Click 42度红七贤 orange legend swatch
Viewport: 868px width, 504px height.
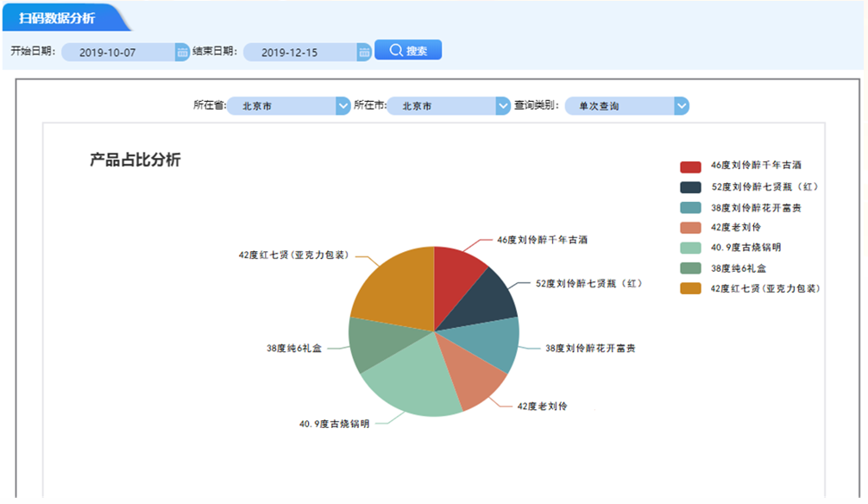pyautogui.click(x=690, y=288)
